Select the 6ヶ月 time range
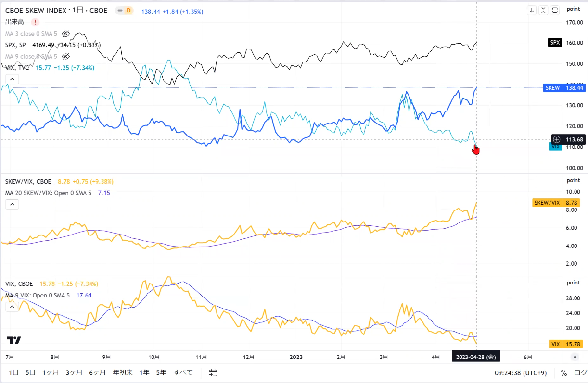This screenshot has width=588, height=383. pyautogui.click(x=98, y=372)
